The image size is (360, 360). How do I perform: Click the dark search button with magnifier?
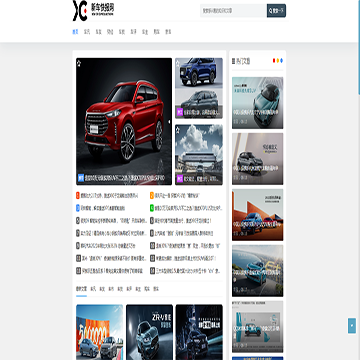pyautogui.click(x=276, y=11)
